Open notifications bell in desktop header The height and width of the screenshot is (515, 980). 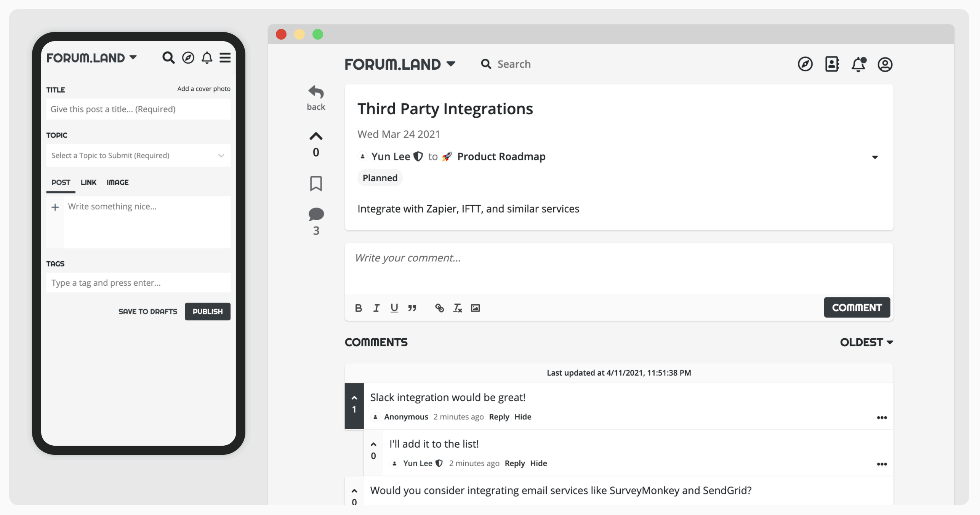click(858, 64)
